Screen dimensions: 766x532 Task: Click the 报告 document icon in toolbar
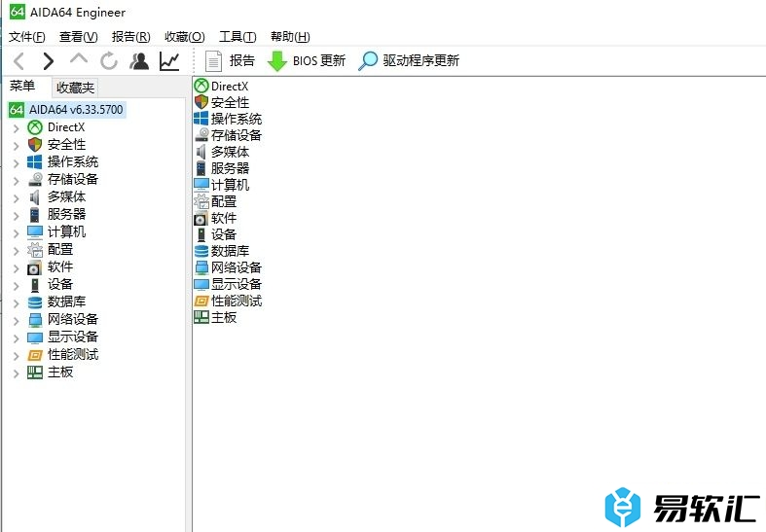(213, 61)
